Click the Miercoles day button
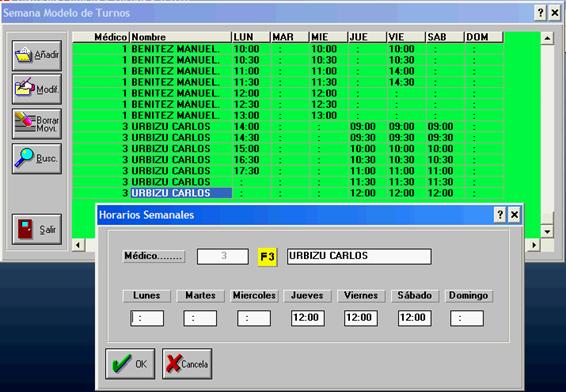This screenshot has height=392, width=566. (x=254, y=296)
